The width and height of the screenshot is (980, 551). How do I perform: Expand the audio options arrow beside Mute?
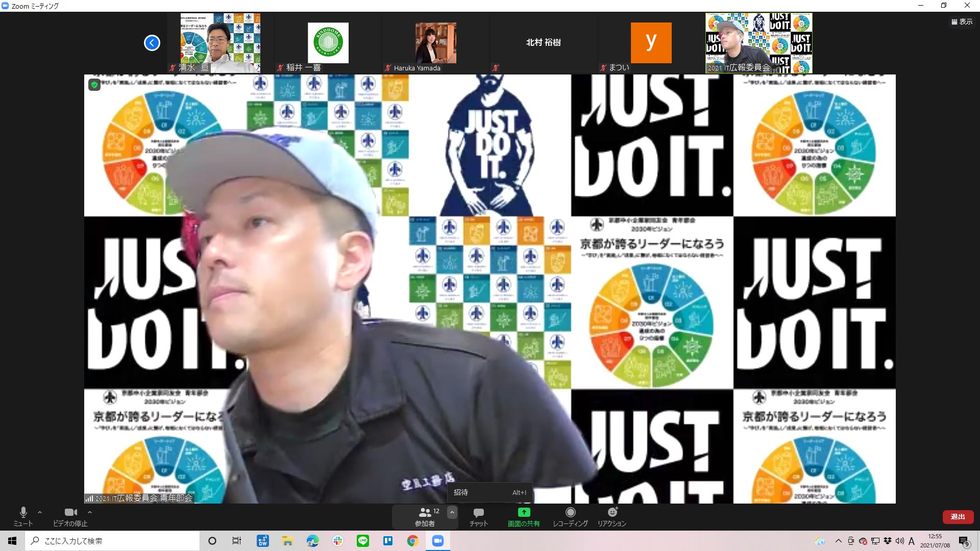coord(40,512)
